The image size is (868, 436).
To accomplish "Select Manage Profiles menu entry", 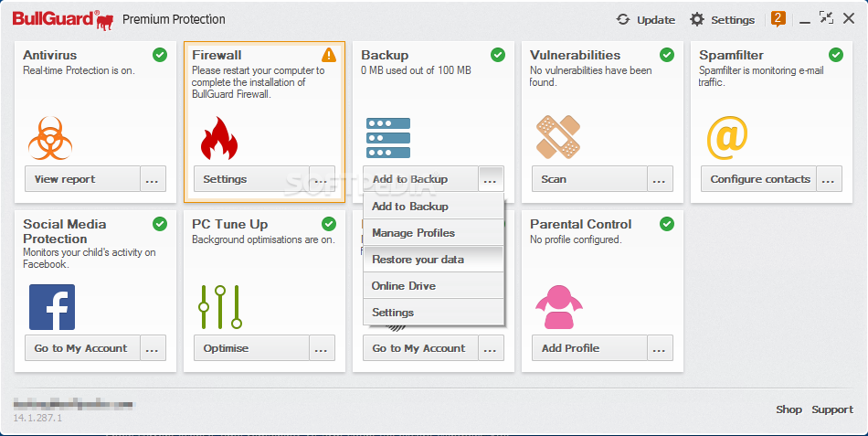I will coord(433,233).
